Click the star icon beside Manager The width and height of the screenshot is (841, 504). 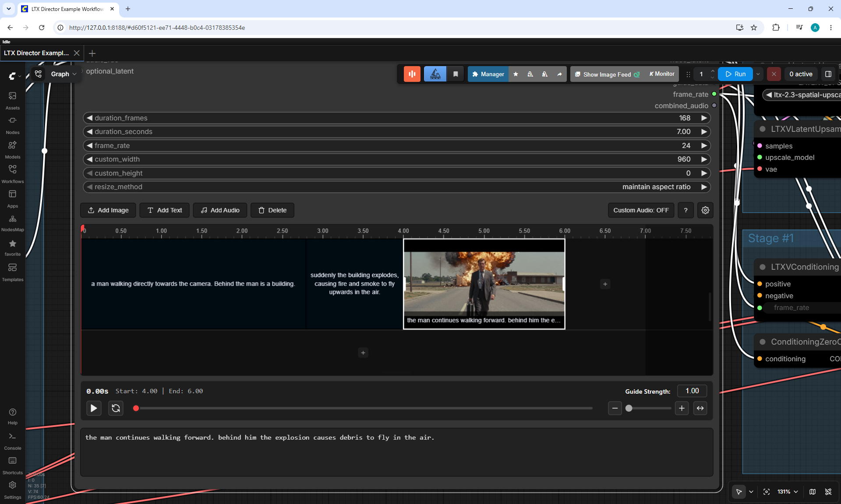coord(516,74)
